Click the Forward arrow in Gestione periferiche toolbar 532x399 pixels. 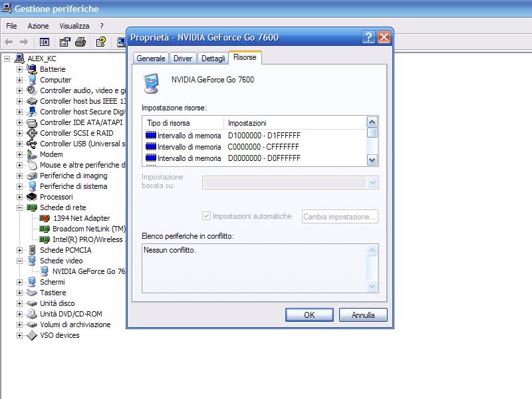[24, 42]
